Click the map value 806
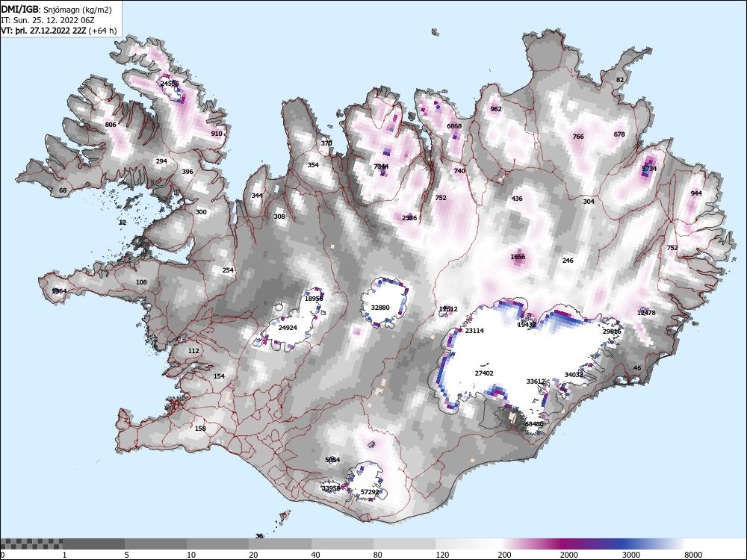This screenshot has width=747, height=560. click(111, 125)
